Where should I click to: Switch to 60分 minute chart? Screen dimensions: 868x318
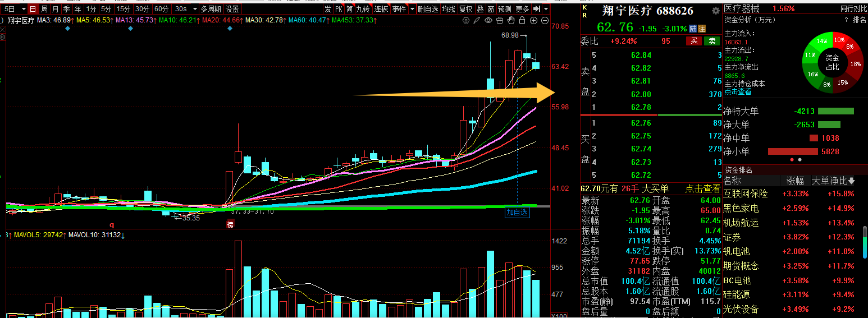pyautogui.click(x=161, y=9)
